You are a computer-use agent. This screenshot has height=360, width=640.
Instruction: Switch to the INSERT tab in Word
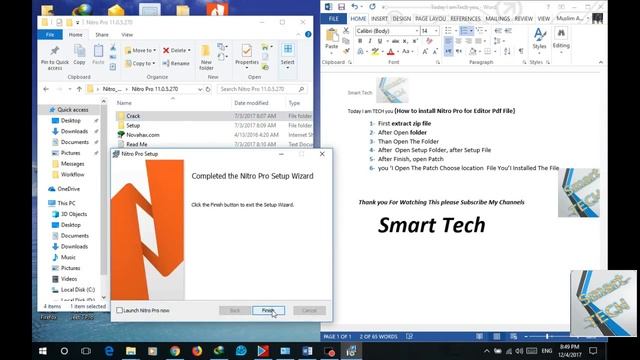pos(379,19)
